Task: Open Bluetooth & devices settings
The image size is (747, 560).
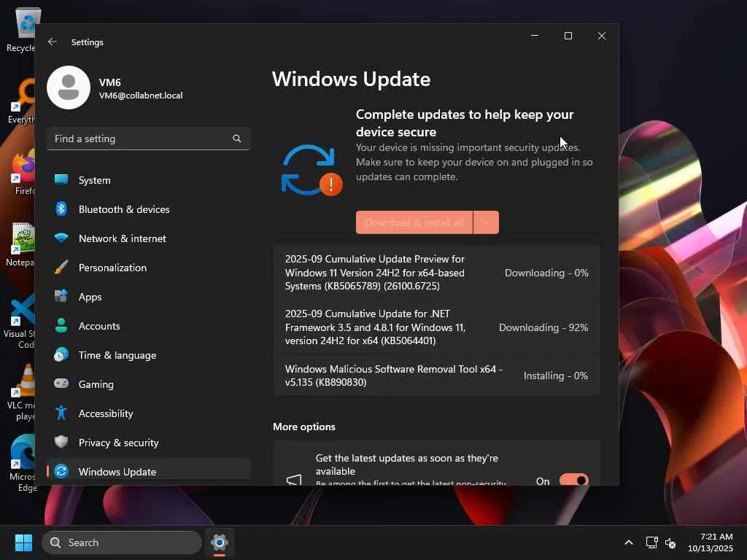Action: click(149, 209)
